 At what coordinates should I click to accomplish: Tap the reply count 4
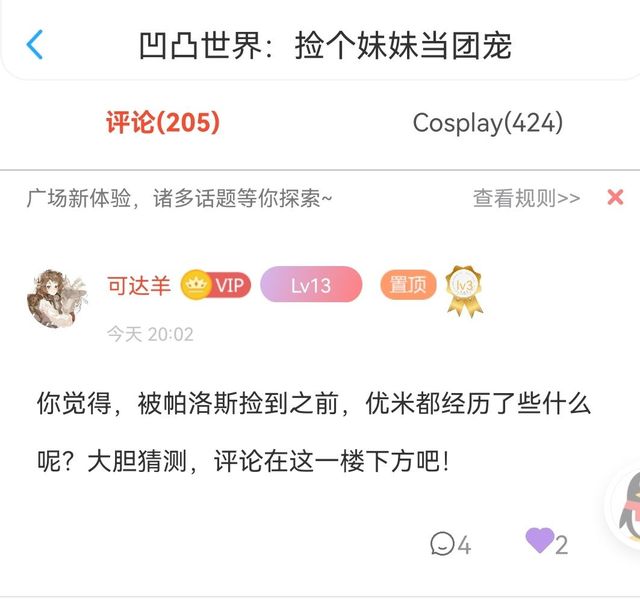pyautogui.click(x=464, y=545)
